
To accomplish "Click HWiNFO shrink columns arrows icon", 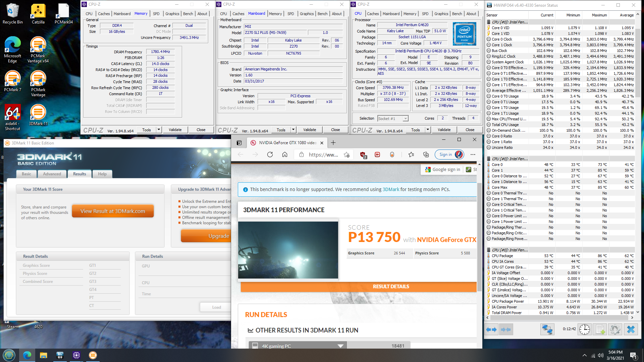I will pos(505,329).
